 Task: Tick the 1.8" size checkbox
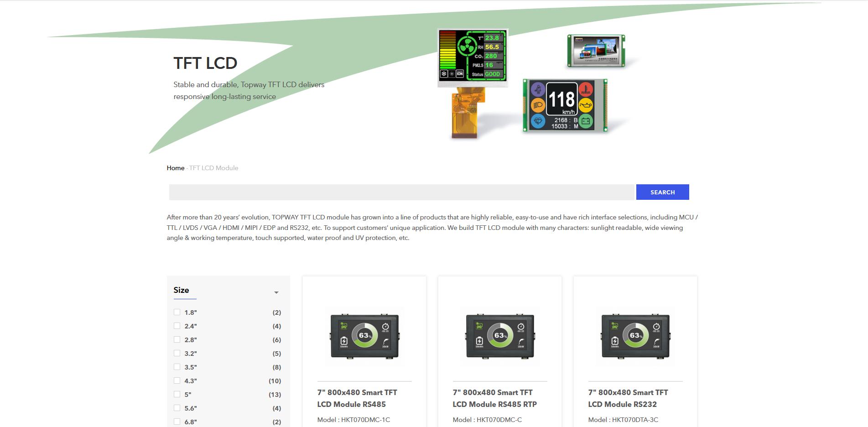tap(177, 312)
